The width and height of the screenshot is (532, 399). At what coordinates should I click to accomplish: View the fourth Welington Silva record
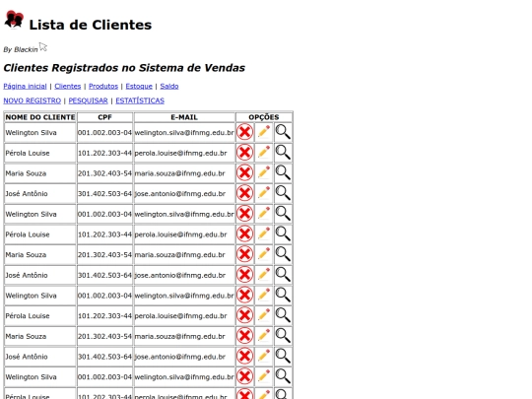283,376
